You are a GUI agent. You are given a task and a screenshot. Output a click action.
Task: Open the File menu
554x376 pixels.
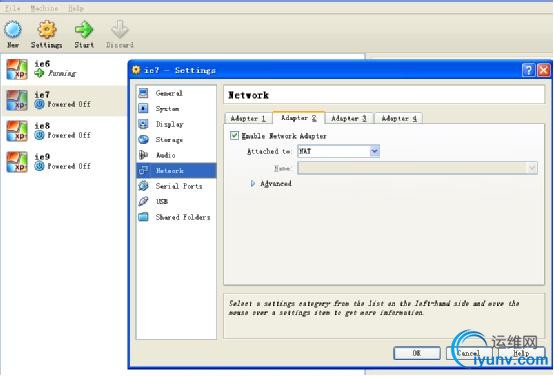click(12, 8)
